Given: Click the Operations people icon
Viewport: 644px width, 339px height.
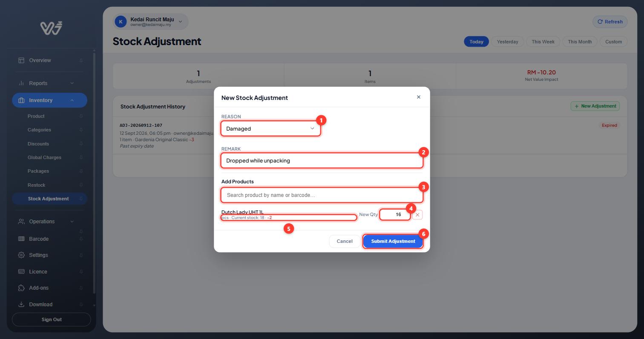Looking at the screenshot, I should tap(21, 222).
